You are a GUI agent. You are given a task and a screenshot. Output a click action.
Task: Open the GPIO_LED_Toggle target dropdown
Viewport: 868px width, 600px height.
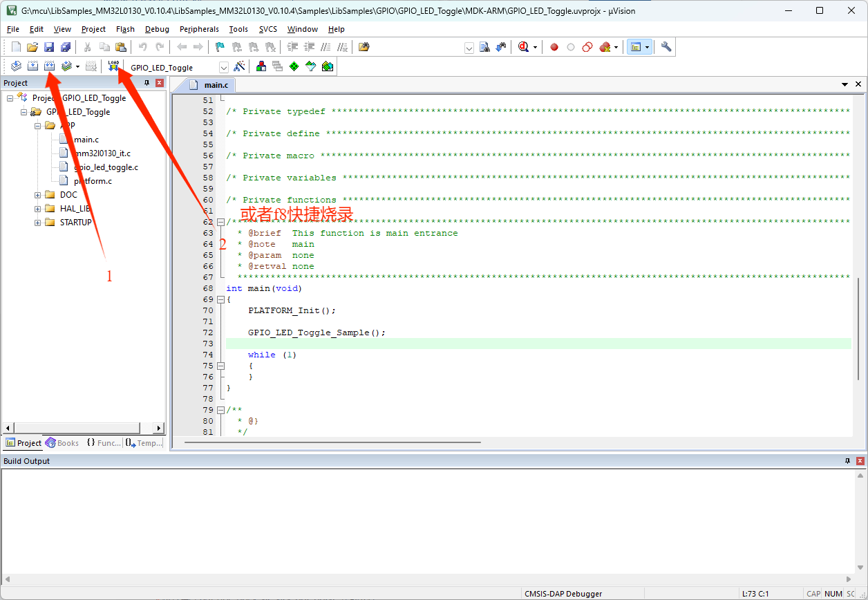pyautogui.click(x=223, y=68)
